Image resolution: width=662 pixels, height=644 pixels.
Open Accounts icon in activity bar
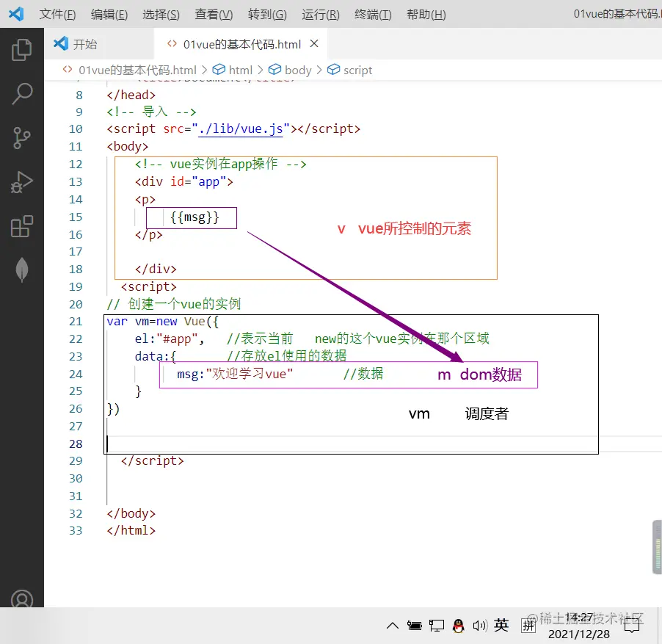coord(21,598)
